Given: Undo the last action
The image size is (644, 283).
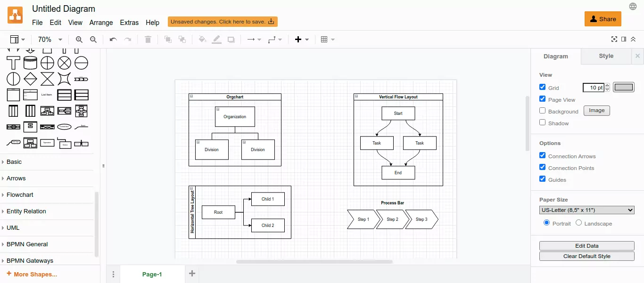Looking at the screenshot, I should pyautogui.click(x=113, y=40).
